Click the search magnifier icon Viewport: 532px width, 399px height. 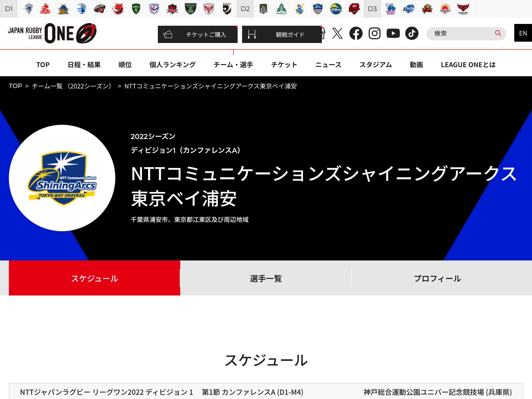[x=498, y=33]
